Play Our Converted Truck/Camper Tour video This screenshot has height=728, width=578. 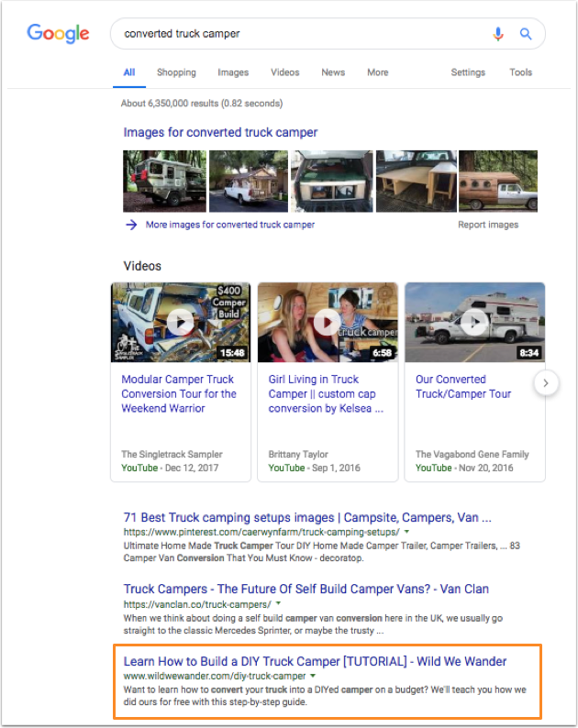pos(474,322)
